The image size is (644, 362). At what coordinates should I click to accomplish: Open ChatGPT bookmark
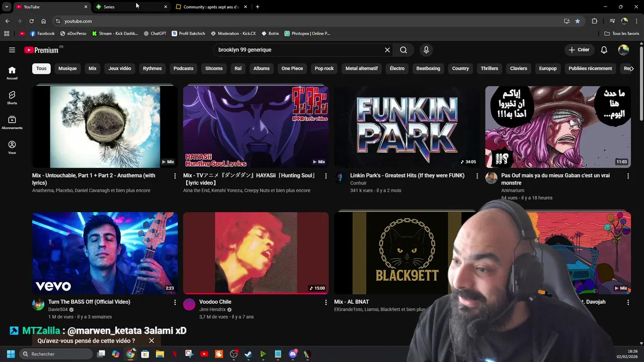pos(154,33)
